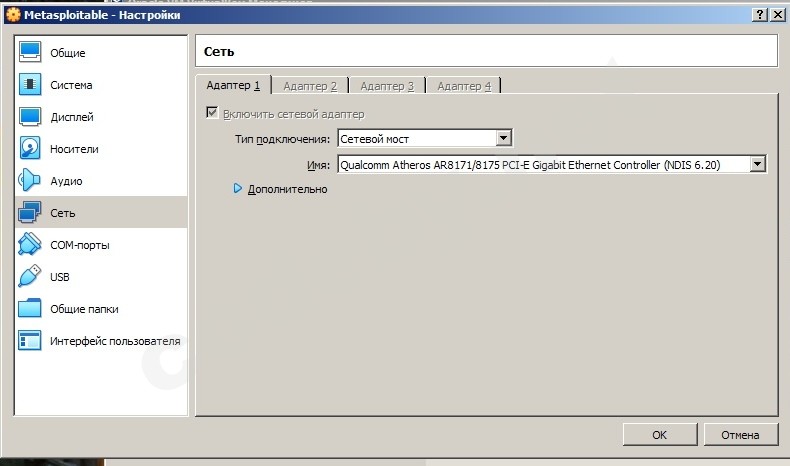The height and width of the screenshot is (466, 790).
Task: Click the help question mark button
Action: (x=760, y=15)
